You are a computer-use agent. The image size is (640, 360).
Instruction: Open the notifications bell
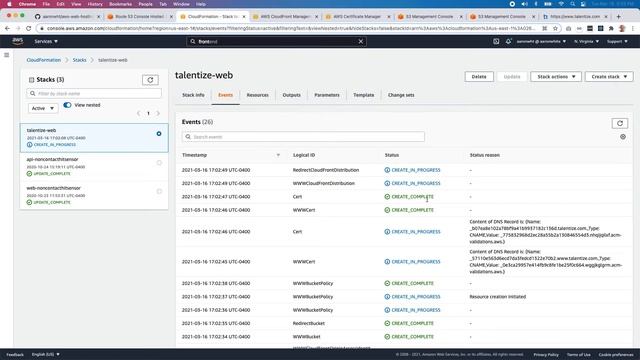[508, 41]
